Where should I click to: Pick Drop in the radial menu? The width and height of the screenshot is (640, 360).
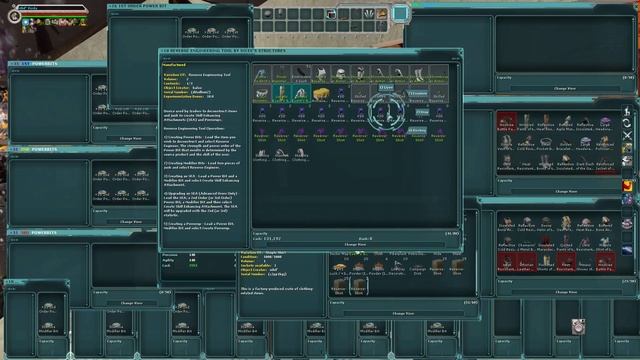click(x=422, y=112)
